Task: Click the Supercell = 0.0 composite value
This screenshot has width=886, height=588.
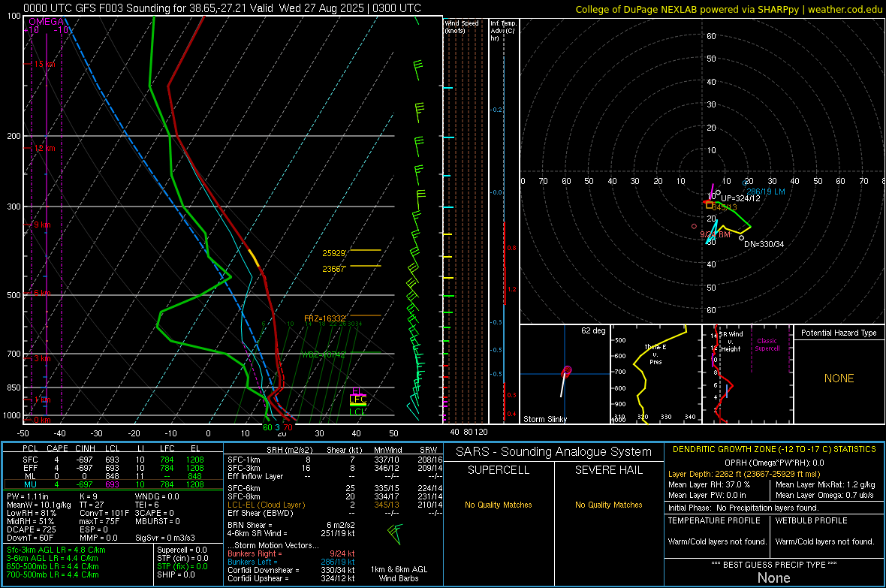Action: pos(182,550)
